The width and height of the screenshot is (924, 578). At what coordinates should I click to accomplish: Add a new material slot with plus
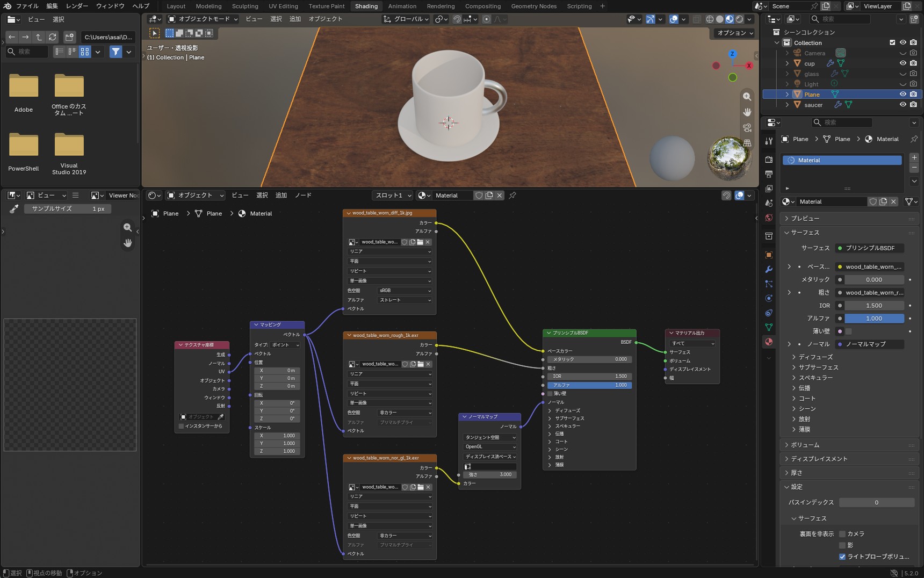(x=914, y=157)
